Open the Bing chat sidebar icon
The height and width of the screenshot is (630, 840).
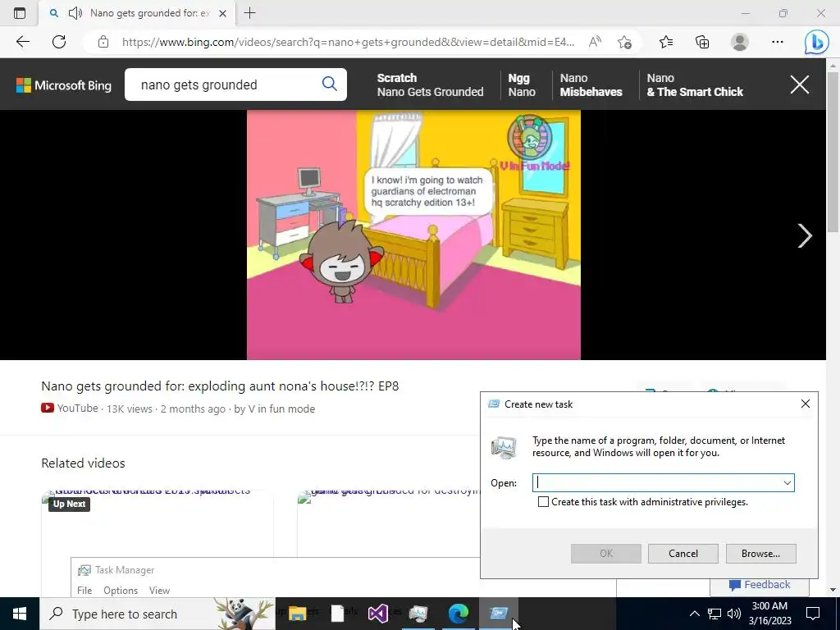[x=816, y=42]
